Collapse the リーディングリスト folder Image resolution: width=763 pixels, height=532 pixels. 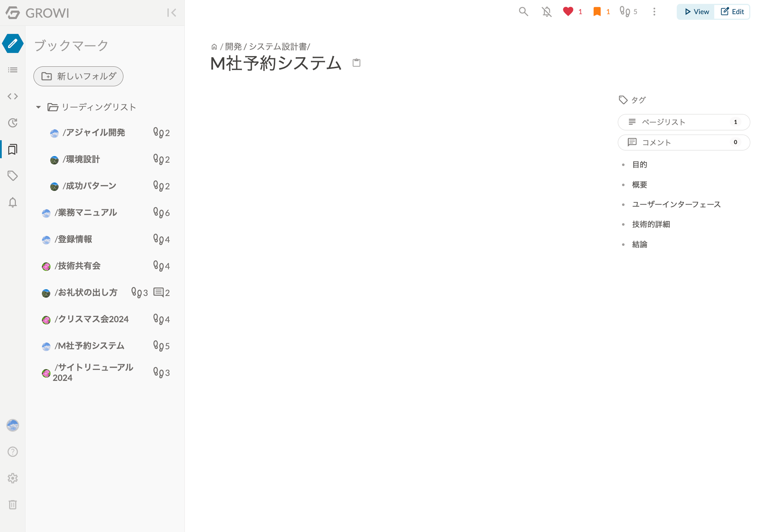[38, 107]
